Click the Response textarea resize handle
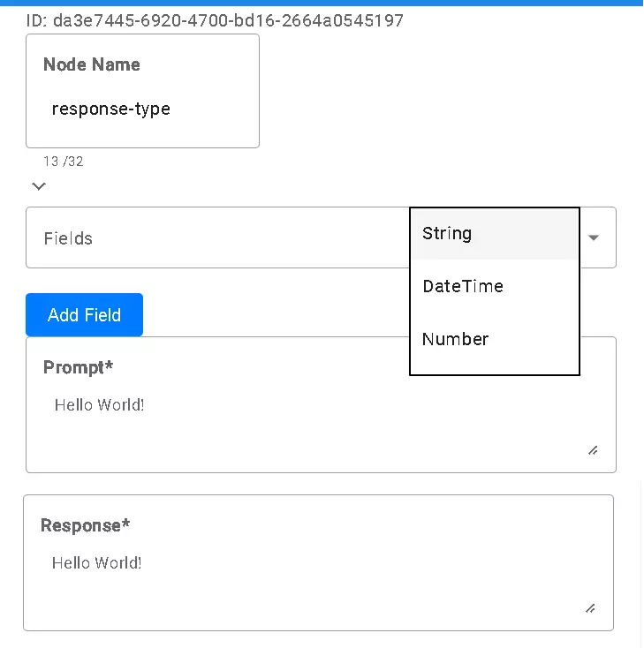644x648 pixels. tap(590, 607)
